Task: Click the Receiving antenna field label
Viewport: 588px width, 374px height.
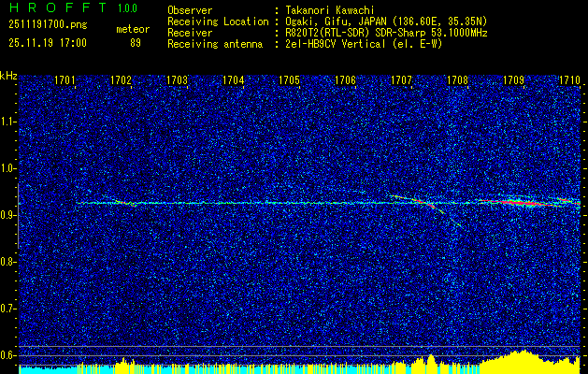Action: (215, 44)
